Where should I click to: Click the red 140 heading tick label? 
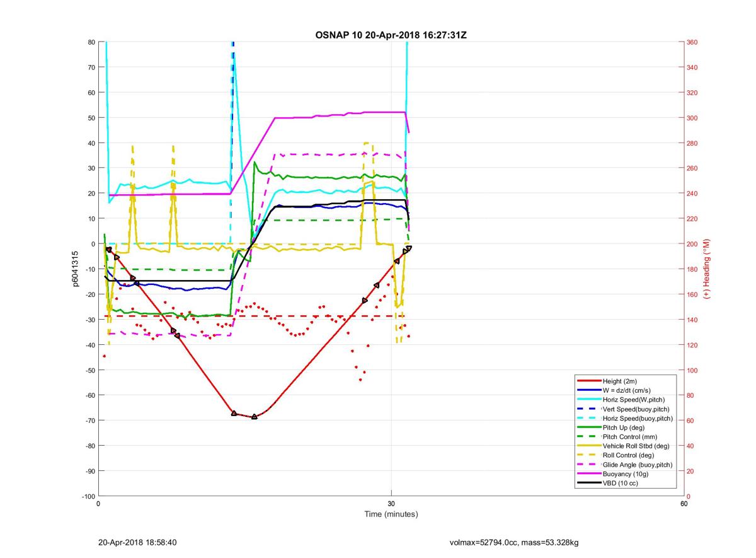pyautogui.click(x=692, y=320)
